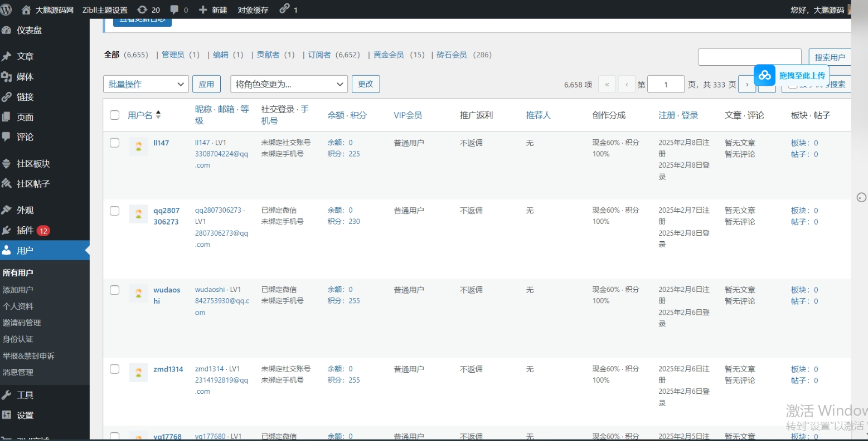This screenshot has height=444, width=868.
Task: Open 媒体 media menu
Action: pyautogui.click(x=45, y=77)
